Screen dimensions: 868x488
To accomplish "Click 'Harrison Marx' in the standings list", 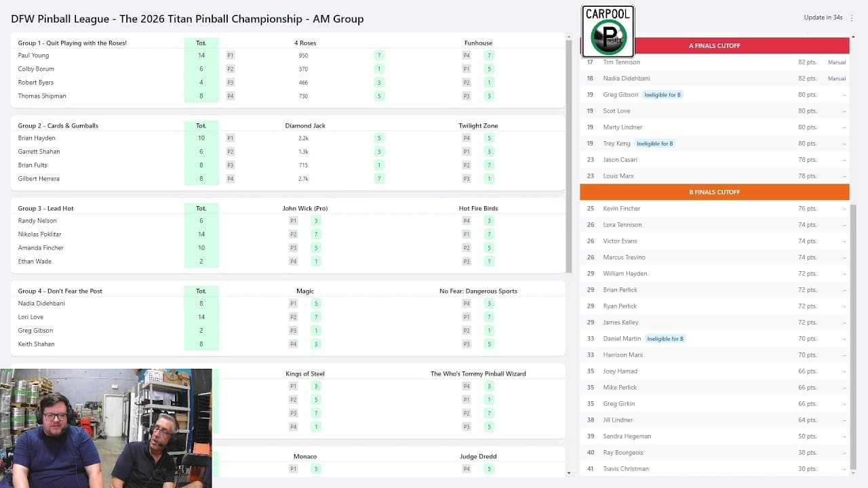I will coord(623,355).
